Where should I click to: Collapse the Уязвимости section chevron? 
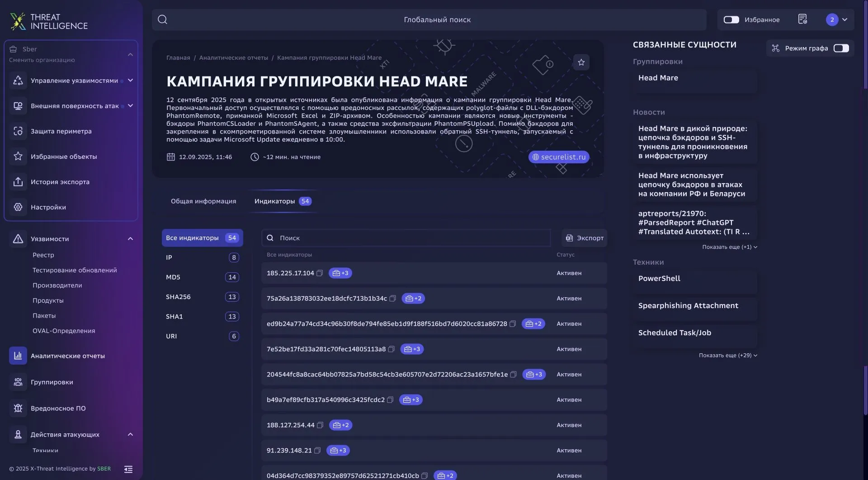click(130, 239)
